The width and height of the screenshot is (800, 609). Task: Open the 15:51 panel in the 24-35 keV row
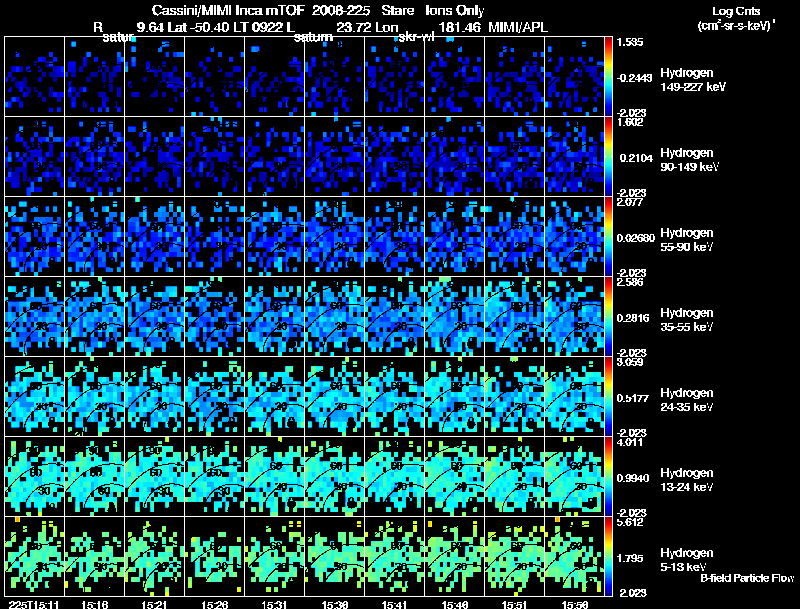click(515, 397)
